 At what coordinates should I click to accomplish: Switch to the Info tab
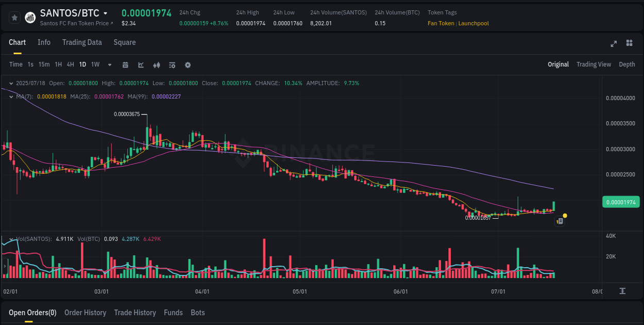44,42
